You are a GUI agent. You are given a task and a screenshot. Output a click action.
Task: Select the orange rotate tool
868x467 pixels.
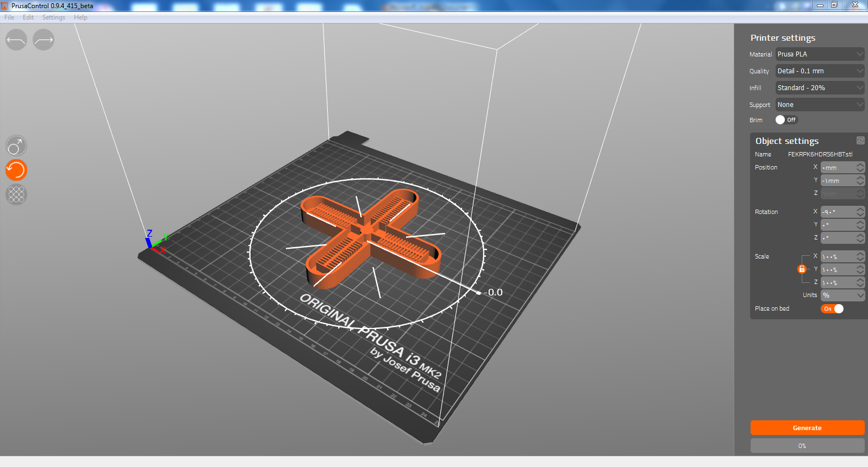point(16,170)
